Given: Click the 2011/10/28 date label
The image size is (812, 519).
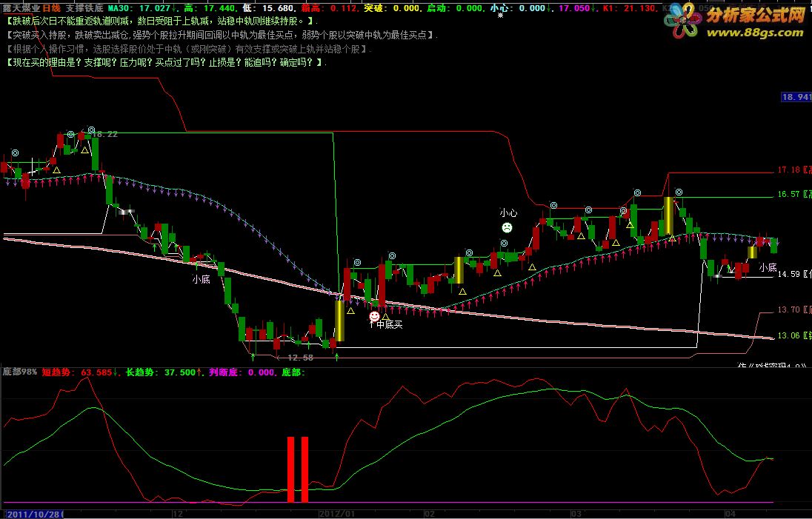Looking at the screenshot, I should [33, 514].
